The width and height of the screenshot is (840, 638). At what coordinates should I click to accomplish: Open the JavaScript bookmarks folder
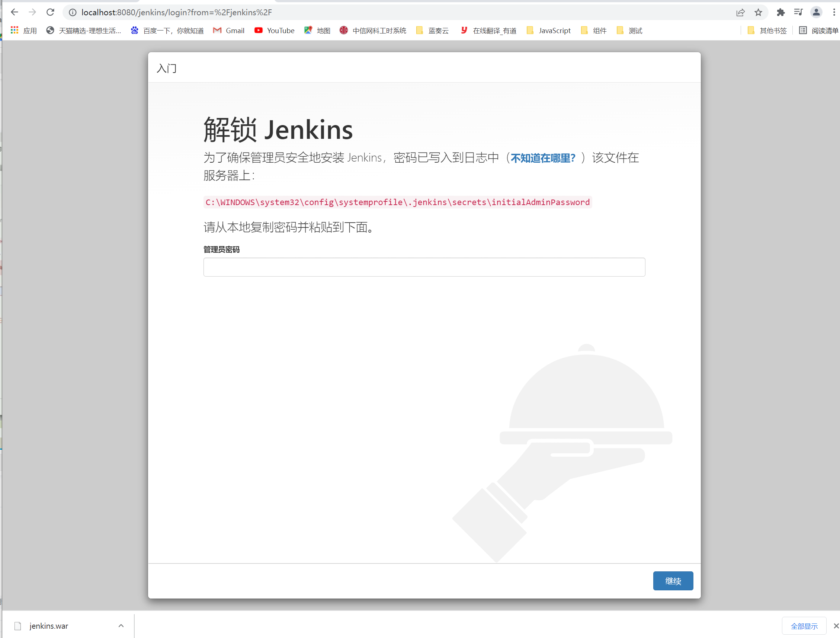(548, 31)
